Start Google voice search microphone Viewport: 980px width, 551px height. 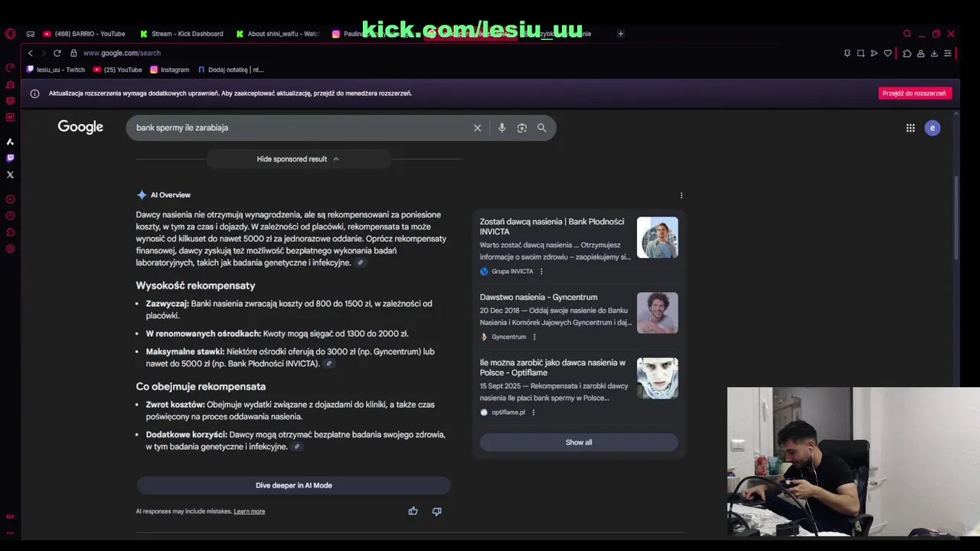coord(501,128)
